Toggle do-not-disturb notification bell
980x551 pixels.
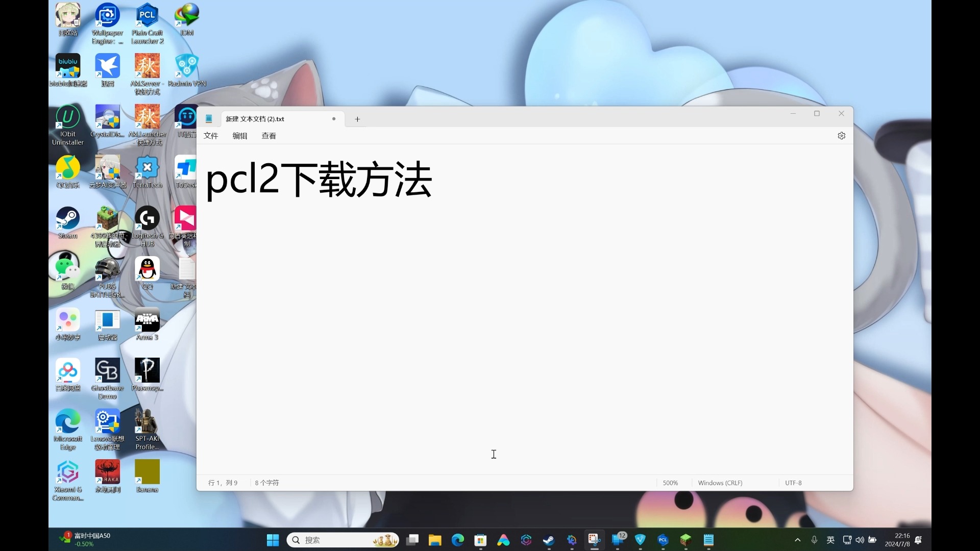pyautogui.click(x=918, y=540)
